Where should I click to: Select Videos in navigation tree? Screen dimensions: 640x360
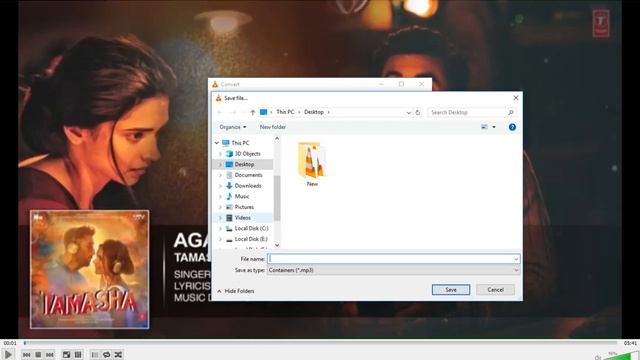click(242, 218)
